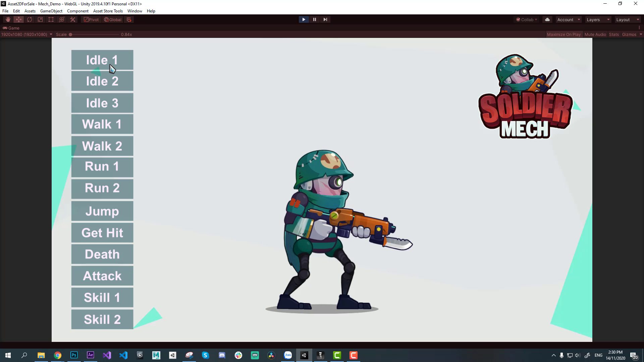Select the combined Transform tool

click(x=62, y=19)
